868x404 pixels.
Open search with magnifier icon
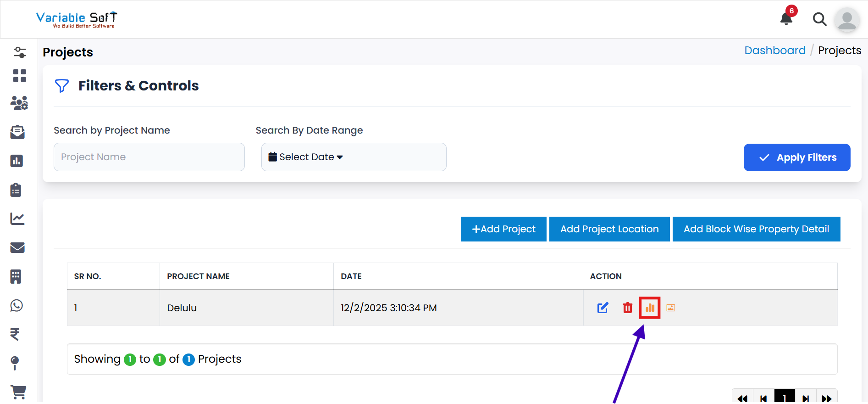point(819,19)
